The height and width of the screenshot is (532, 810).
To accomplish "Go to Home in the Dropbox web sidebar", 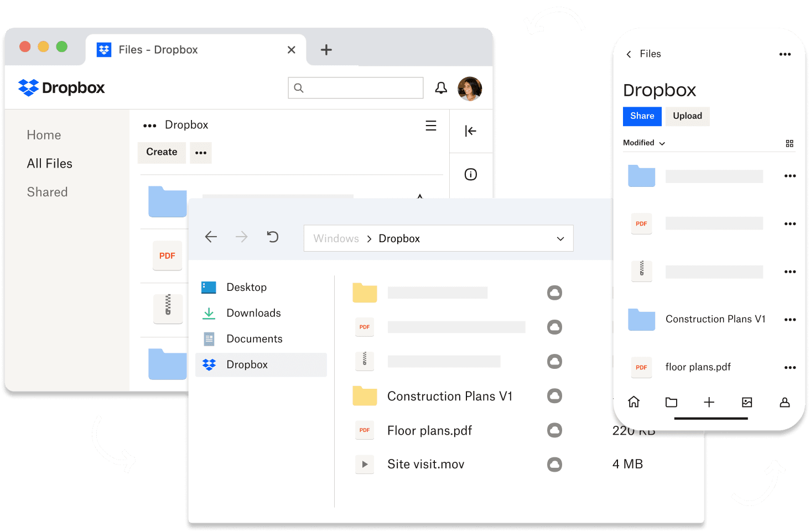I will coord(44,135).
